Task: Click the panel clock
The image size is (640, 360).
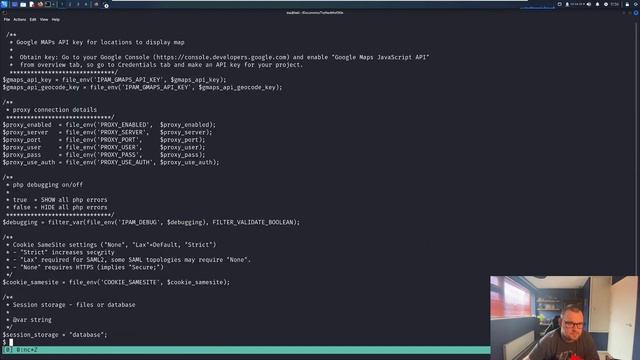Action: [614, 4]
